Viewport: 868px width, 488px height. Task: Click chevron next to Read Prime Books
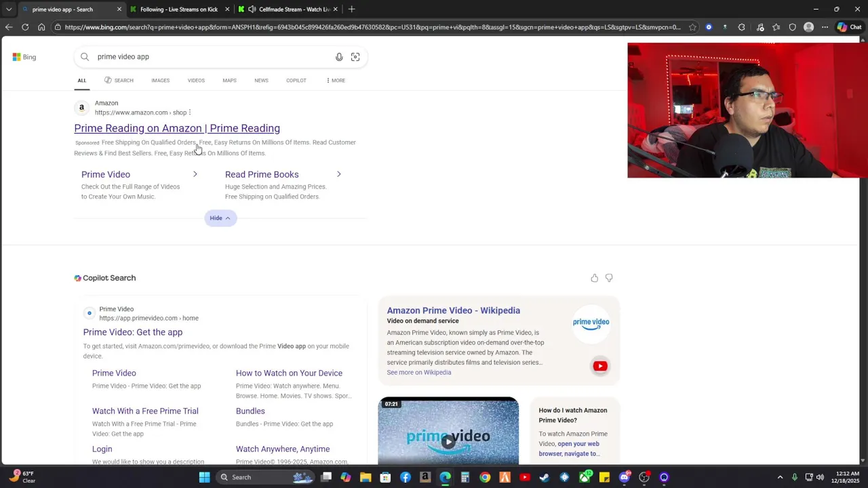click(x=338, y=174)
